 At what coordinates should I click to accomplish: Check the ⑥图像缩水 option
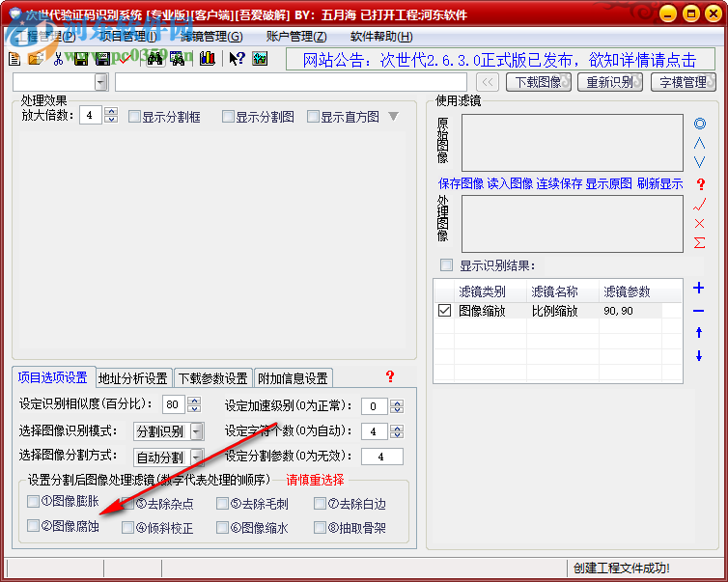(x=222, y=528)
